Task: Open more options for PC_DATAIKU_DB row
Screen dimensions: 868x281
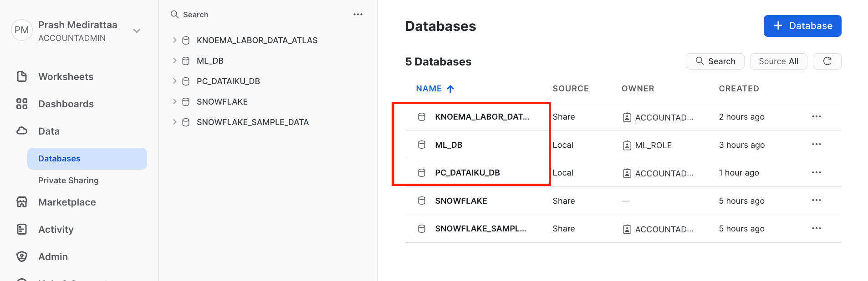Action: [816, 173]
